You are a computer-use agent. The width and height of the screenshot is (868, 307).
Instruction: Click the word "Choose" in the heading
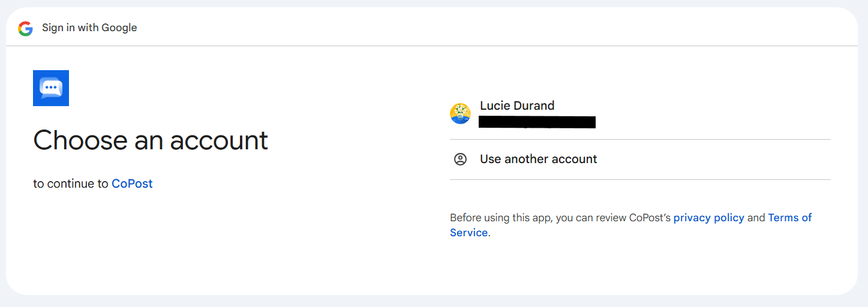80,140
